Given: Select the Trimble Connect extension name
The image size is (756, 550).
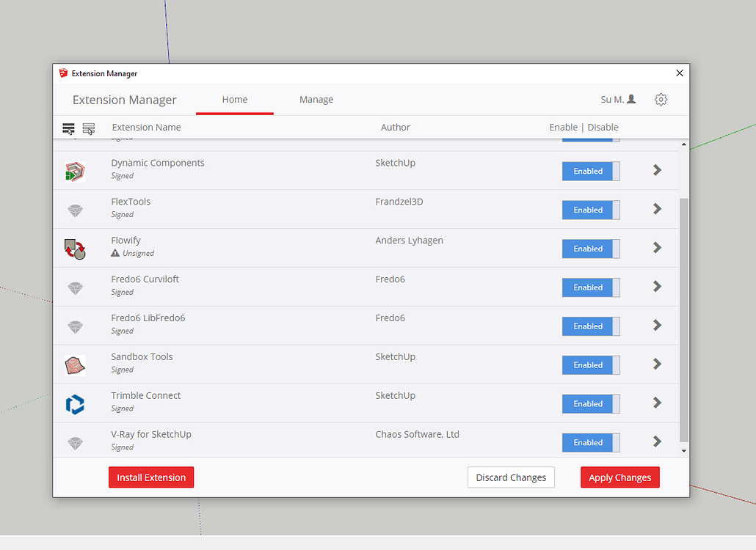Looking at the screenshot, I should pos(145,395).
